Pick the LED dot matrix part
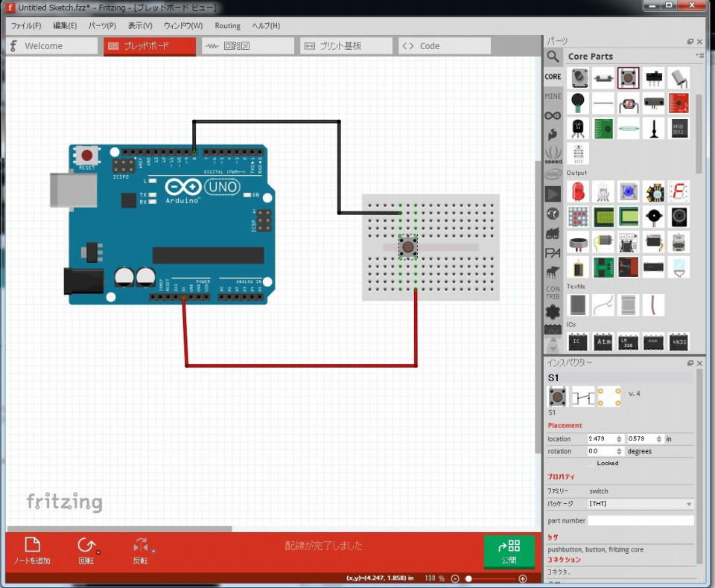Viewport: 715px width, 588px height. (578, 217)
